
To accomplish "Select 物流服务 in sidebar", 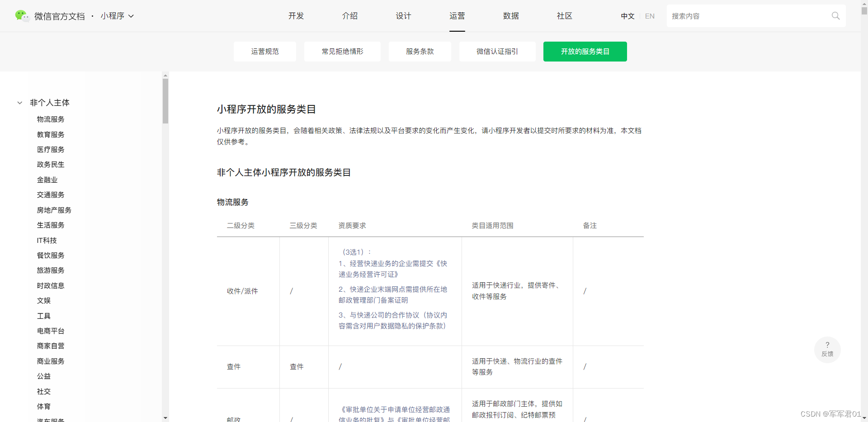I will click(x=51, y=119).
